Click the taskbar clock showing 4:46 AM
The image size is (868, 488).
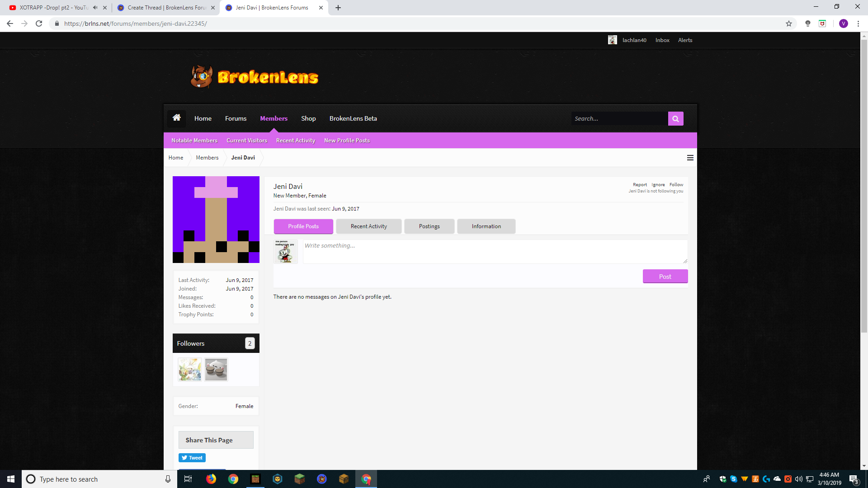829,479
